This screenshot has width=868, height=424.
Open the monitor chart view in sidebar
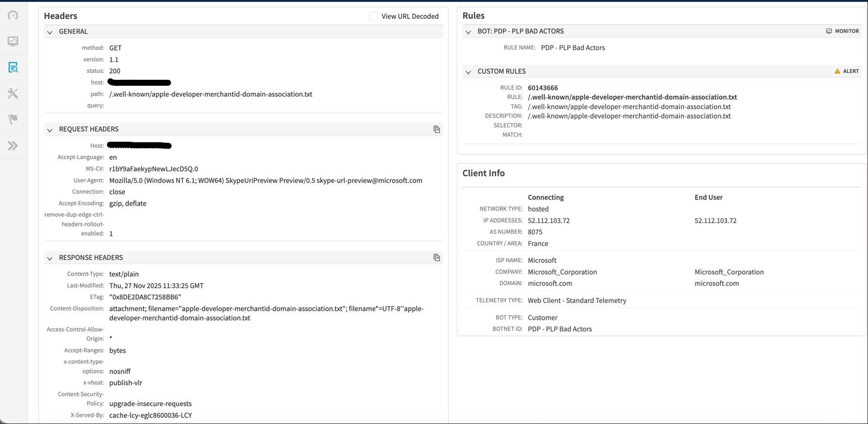[13, 42]
